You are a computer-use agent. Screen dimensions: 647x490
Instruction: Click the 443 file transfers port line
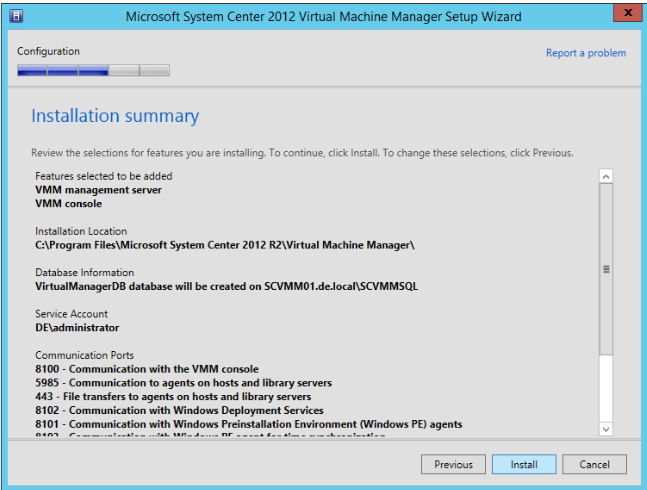pyautogui.click(x=171, y=397)
